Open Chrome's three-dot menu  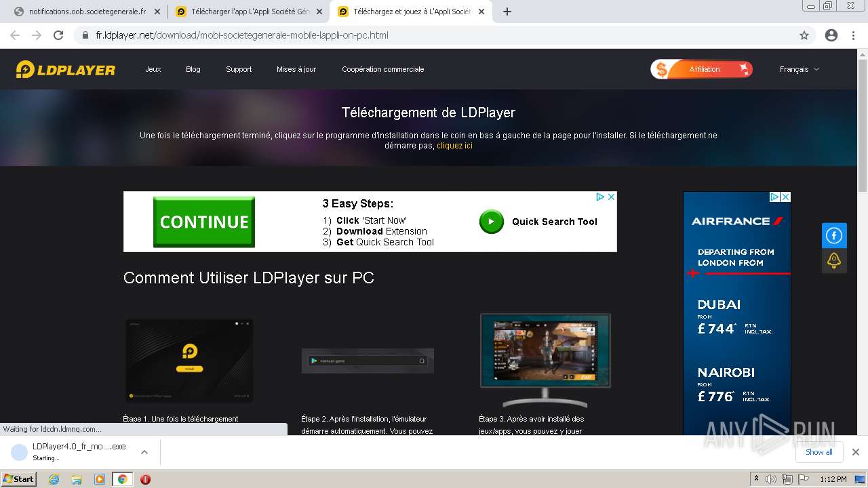point(854,35)
